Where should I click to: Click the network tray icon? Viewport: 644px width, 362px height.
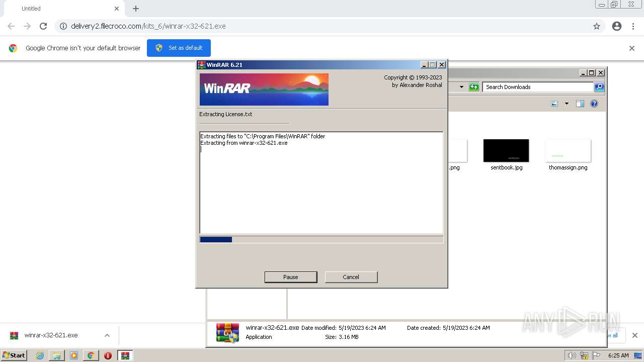584,355
